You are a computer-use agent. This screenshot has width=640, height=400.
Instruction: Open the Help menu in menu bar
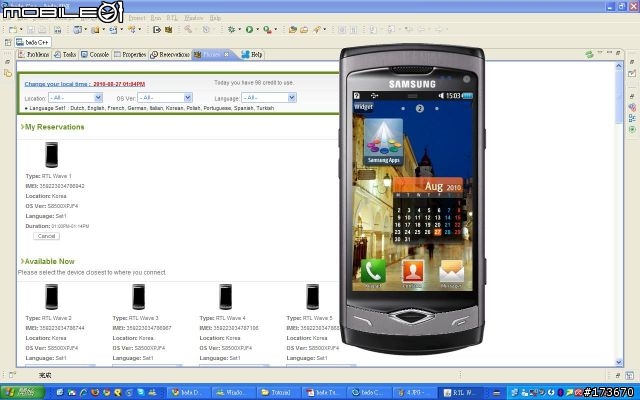coord(215,18)
